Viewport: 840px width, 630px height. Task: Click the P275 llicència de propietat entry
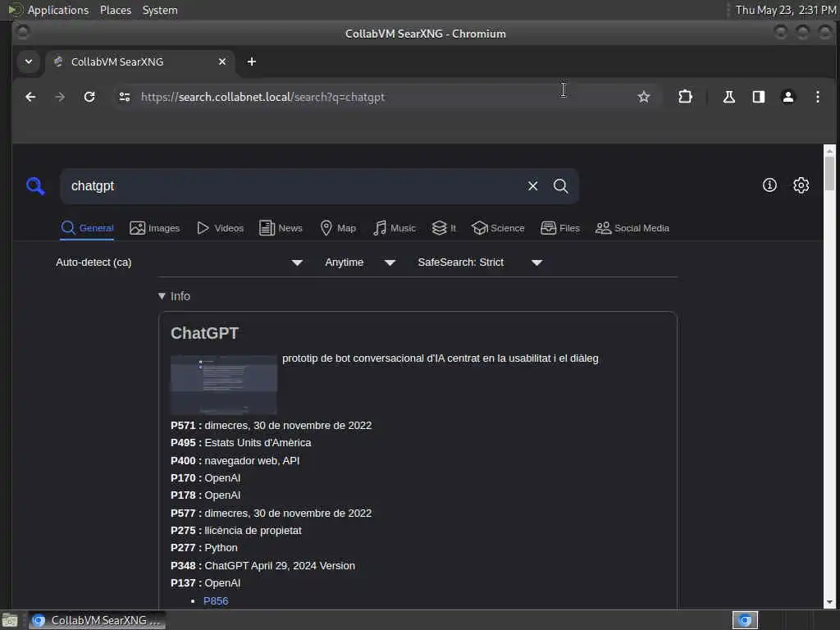(x=236, y=531)
